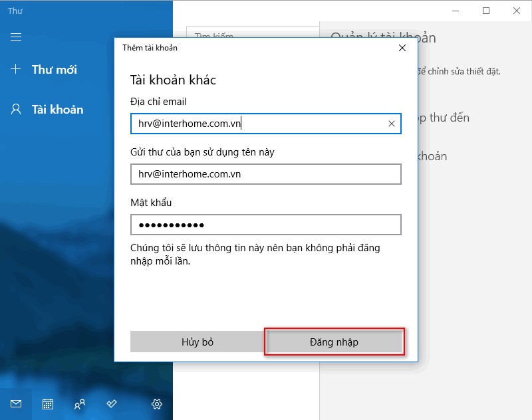Open the hamburger navigation menu

(x=16, y=37)
